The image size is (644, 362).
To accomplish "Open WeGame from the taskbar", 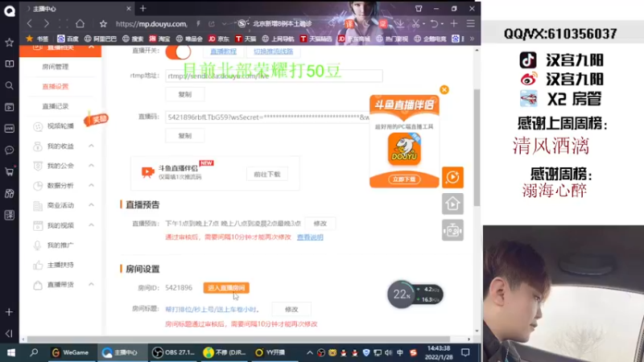I will click(70, 352).
